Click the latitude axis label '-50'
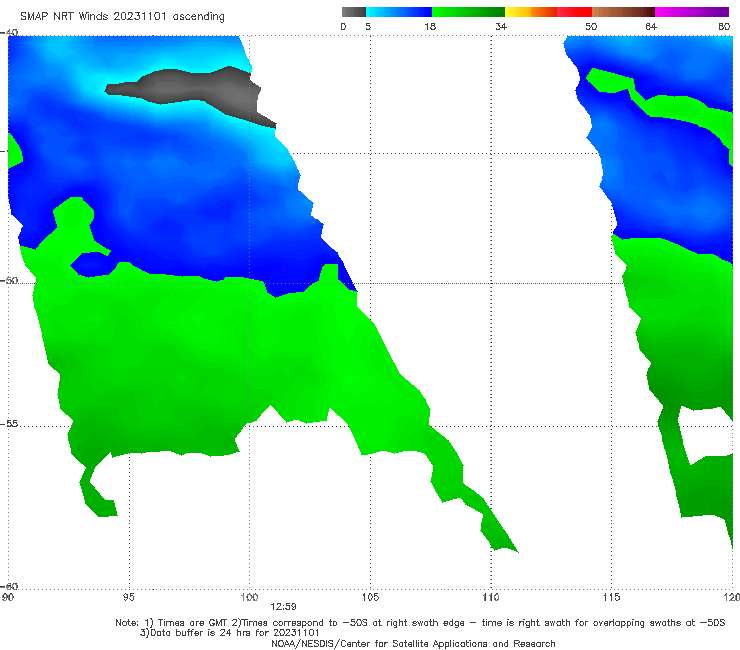Viewport: 740px width, 650px height. pyautogui.click(x=9, y=280)
